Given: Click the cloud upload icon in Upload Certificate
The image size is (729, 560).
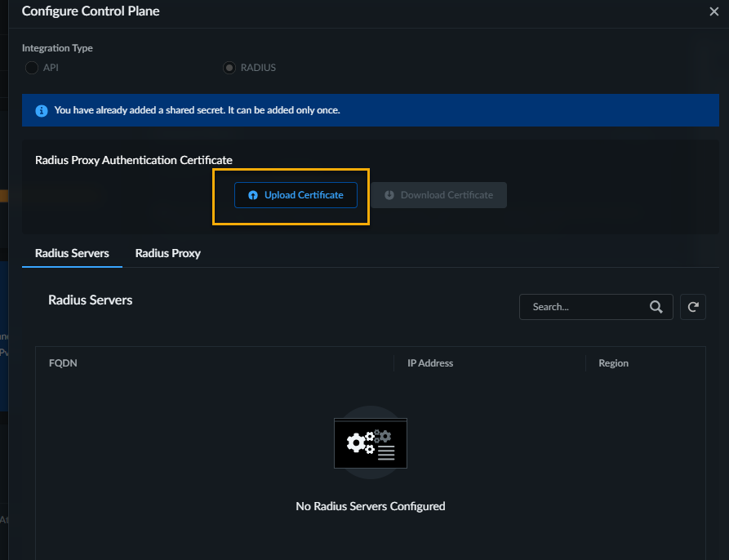Looking at the screenshot, I should [253, 196].
